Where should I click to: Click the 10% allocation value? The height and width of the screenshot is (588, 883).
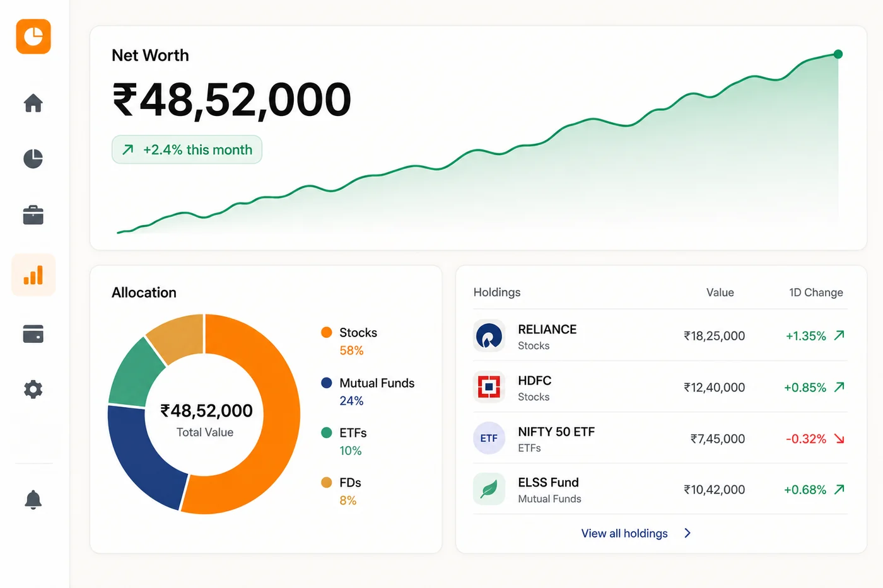pos(350,451)
